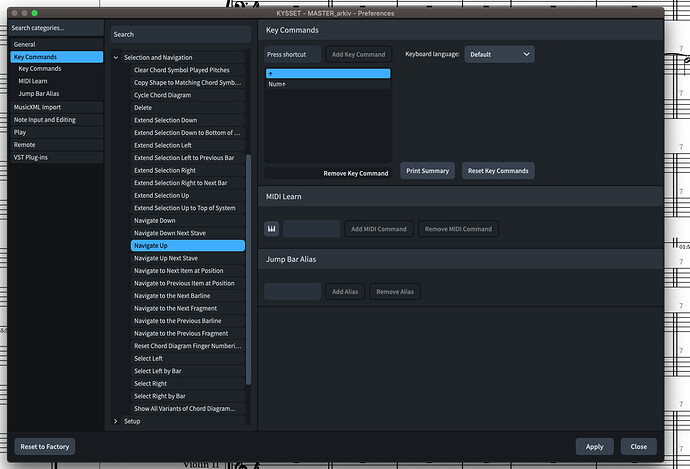Select the Delete command
Screen dimensions: 690x469
(188, 108)
